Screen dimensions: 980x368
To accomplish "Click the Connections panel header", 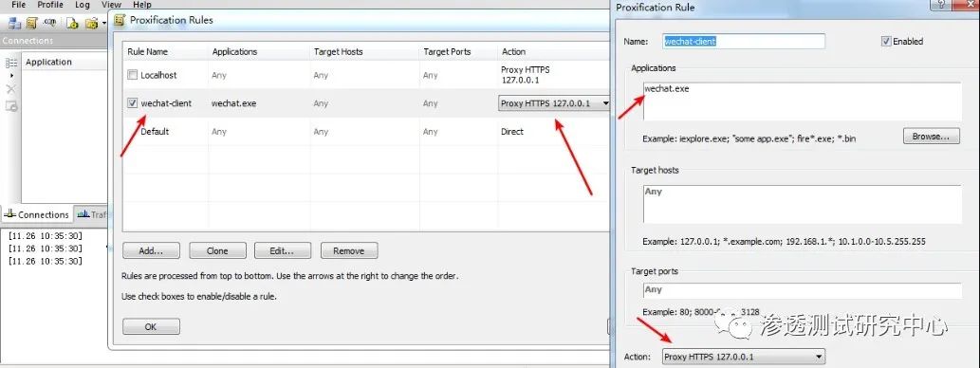I will pos(53,41).
